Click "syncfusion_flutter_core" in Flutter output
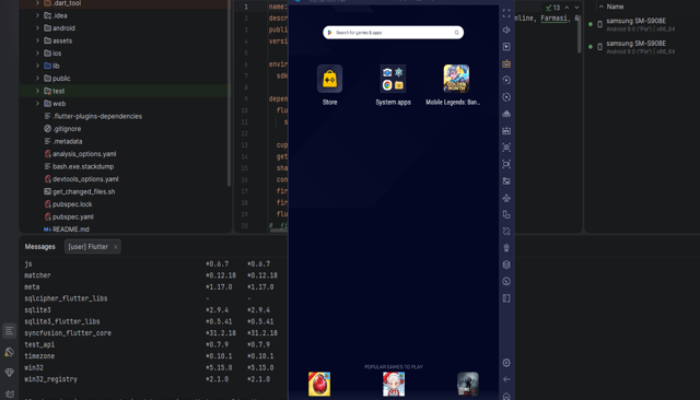 (x=68, y=333)
